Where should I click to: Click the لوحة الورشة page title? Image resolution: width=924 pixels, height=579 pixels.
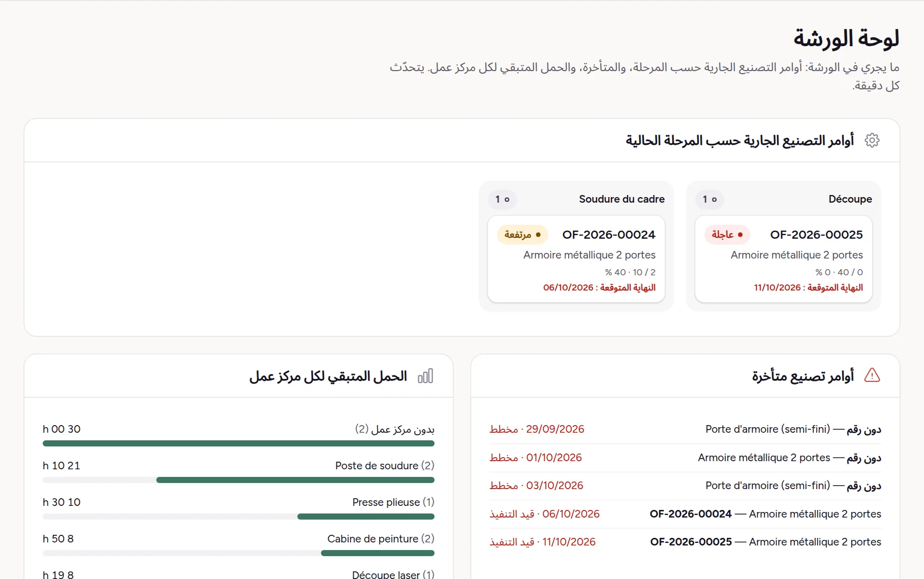pyautogui.click(x=846, y=39)
